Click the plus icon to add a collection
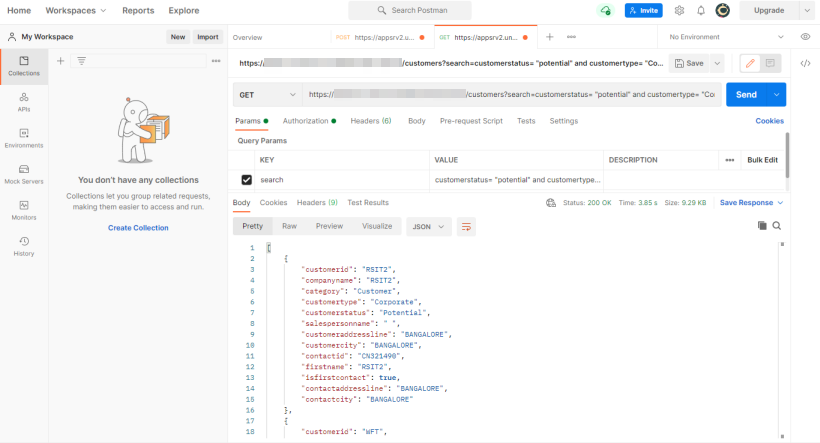The height and width of the screenshot is (443, 820). click(x=61, y=61)
